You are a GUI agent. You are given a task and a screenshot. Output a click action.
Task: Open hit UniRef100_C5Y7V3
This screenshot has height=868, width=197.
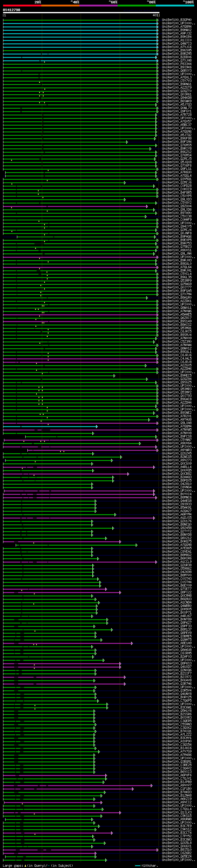(x=177, y=81)
